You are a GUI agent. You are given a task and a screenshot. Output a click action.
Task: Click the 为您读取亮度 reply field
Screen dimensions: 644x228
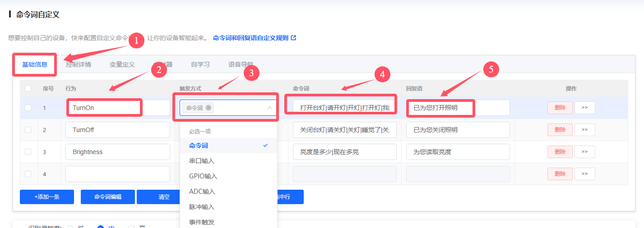[458, 152]
